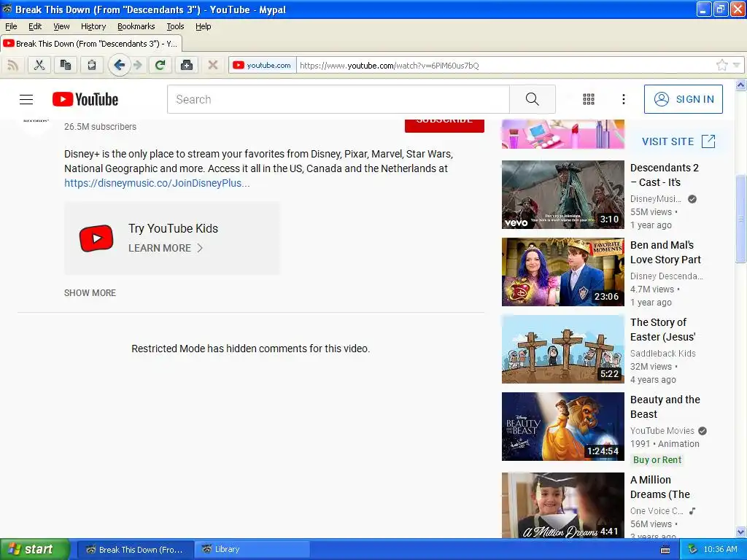Open the A Million Dreams video thumbnail
The image size is (747, 560).
click(562, 505)
